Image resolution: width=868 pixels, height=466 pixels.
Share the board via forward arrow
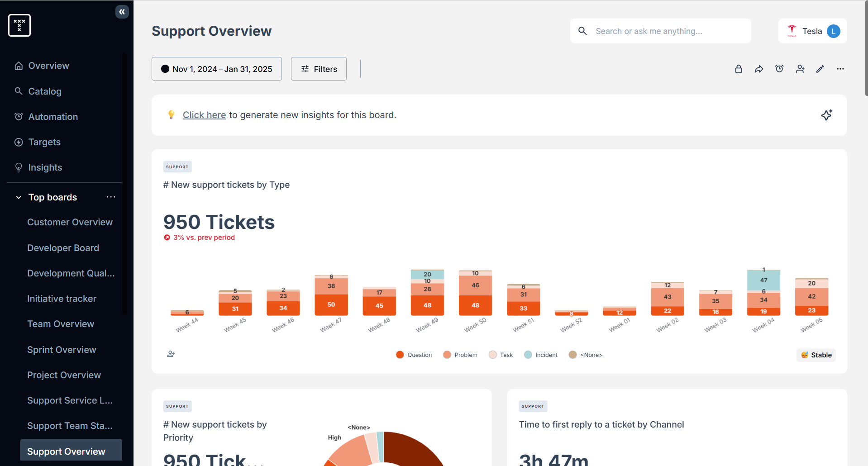tap(759, 69)
